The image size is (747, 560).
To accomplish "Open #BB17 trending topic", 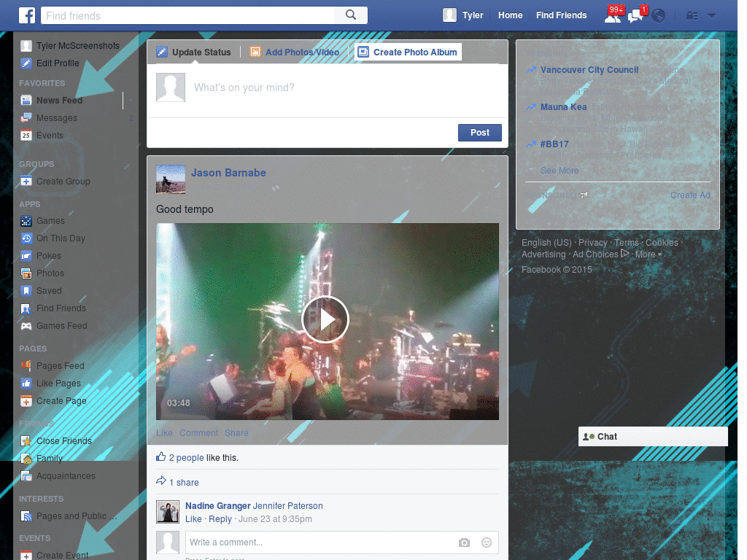I will (x=554, y=144).
